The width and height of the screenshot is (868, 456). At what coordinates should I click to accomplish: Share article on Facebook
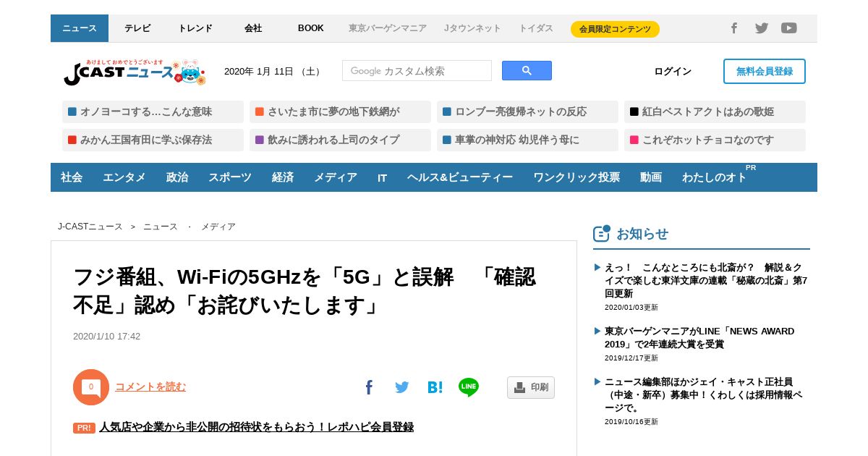[369, 387]
